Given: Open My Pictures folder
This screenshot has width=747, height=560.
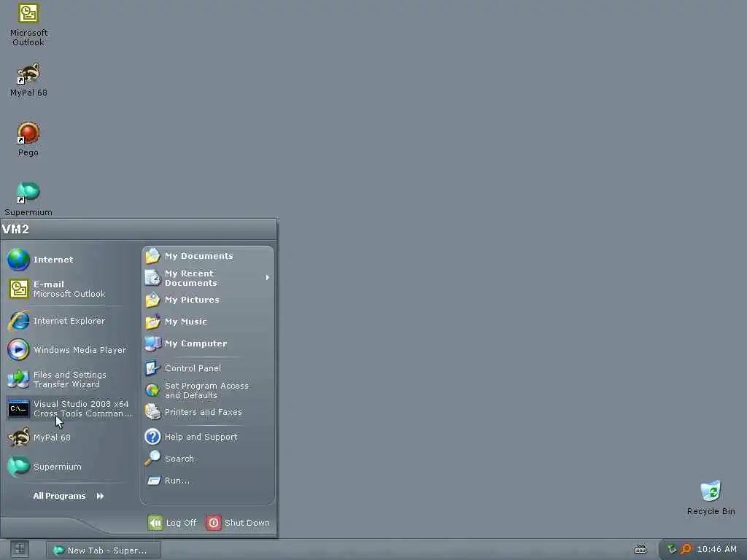Looking at the screenshot, I should [x=208, y=300].
